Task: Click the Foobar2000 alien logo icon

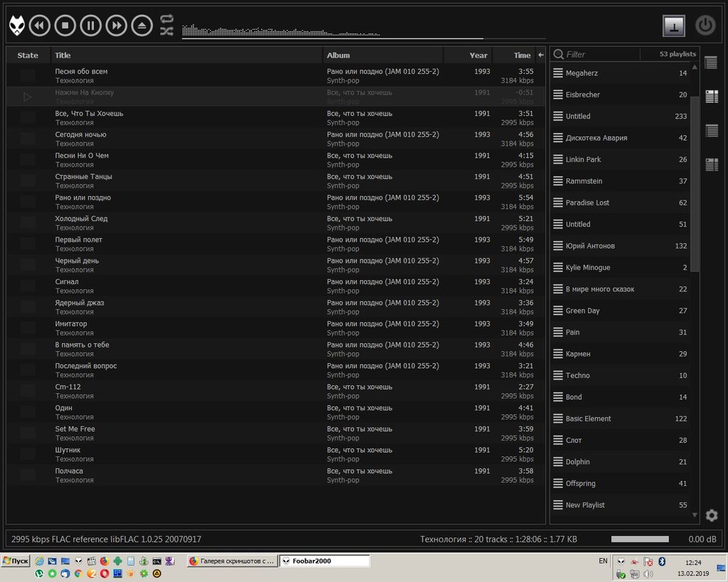Action: (17, 26)
